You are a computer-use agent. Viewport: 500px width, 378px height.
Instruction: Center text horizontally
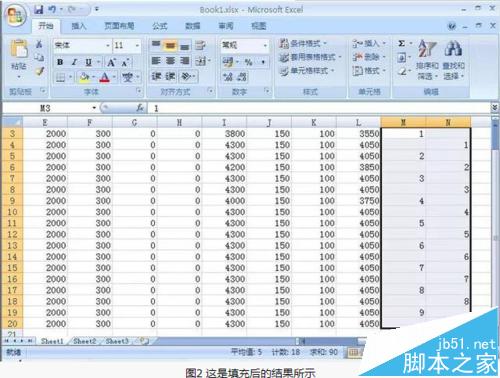pyautogui.click(x=170, y=61)
